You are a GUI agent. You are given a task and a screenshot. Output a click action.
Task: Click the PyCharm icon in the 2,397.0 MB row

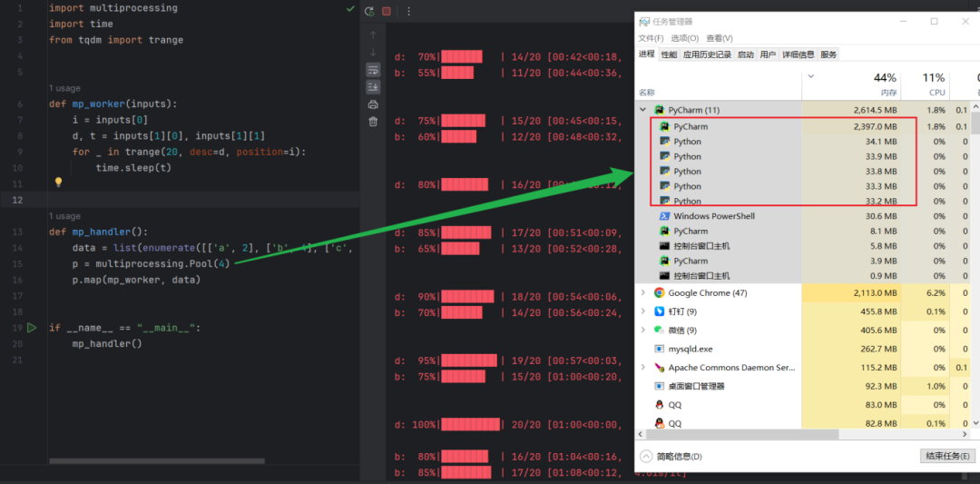(x=664, y=126)
